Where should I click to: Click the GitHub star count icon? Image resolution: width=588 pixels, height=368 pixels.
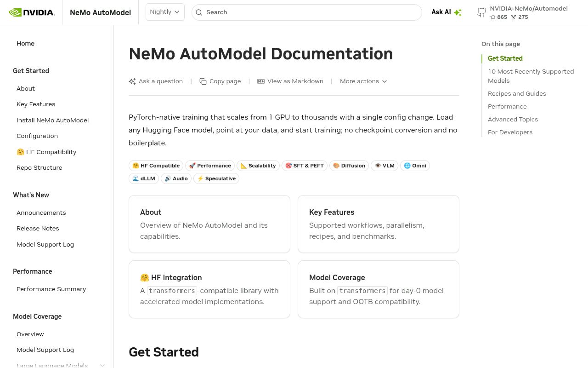[493, 17]
